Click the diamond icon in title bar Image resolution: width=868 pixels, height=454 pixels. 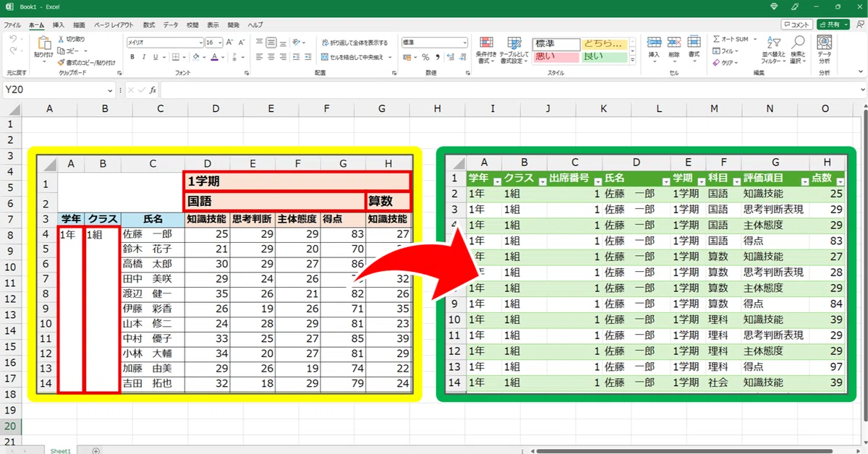tap(775, 6)
